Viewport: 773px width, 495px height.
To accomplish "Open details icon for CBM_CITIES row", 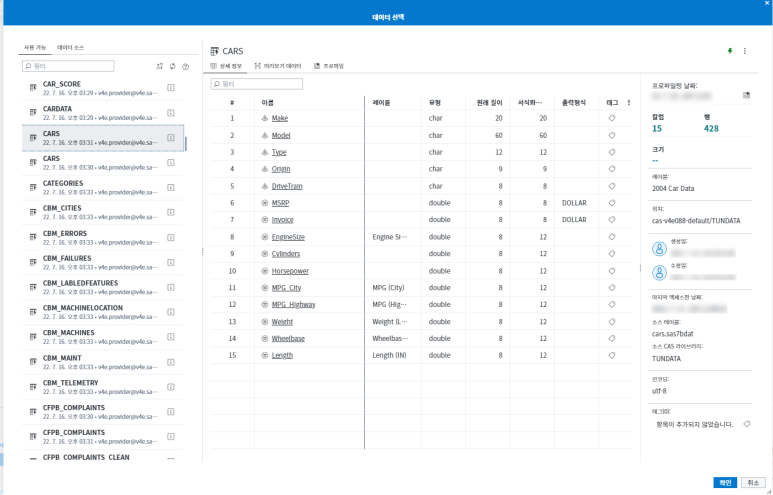I will 171,212.
